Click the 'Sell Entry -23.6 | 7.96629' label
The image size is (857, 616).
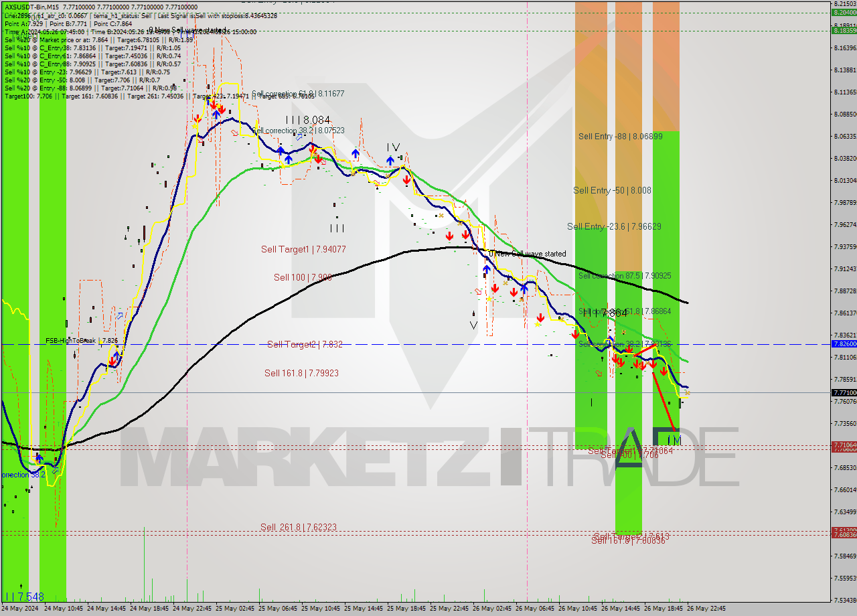[614, 227]
